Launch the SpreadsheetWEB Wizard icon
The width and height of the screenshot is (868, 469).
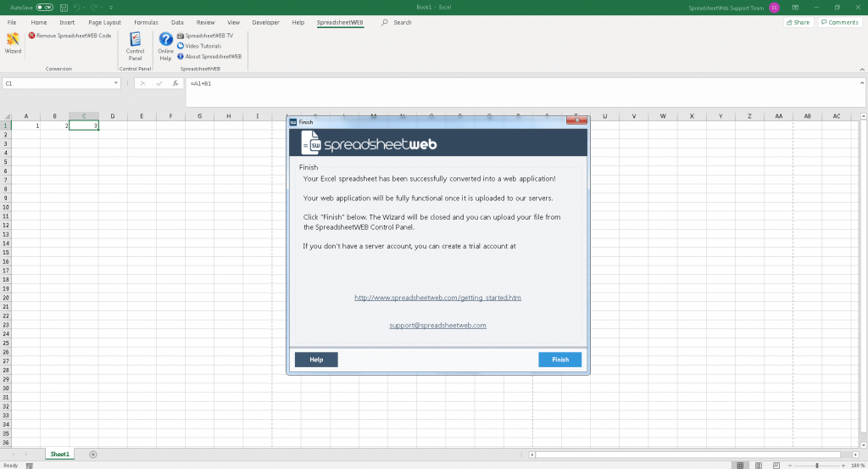click(x=13, y=43)
